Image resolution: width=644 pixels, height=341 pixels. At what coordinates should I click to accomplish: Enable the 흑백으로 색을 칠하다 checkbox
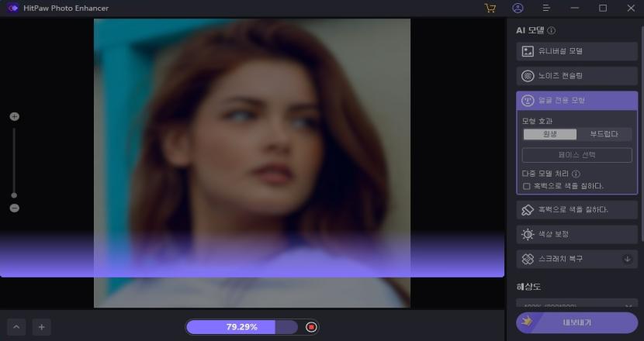pos(527,186)
